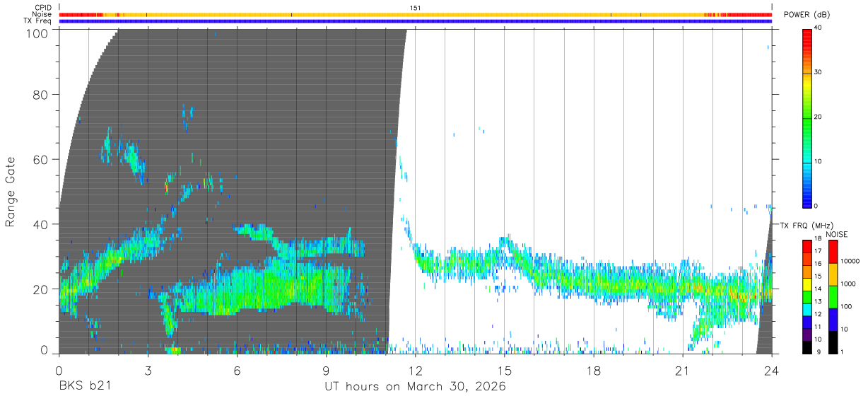Click the x-axis tick label '21'

pyautogui.click(x=683, y=371)
